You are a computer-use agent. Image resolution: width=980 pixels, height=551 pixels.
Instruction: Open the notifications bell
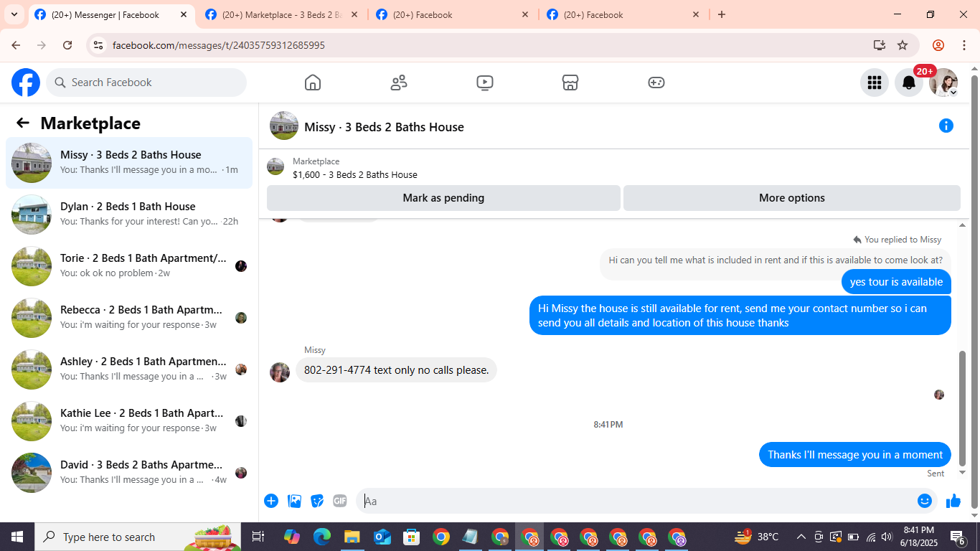909,83
